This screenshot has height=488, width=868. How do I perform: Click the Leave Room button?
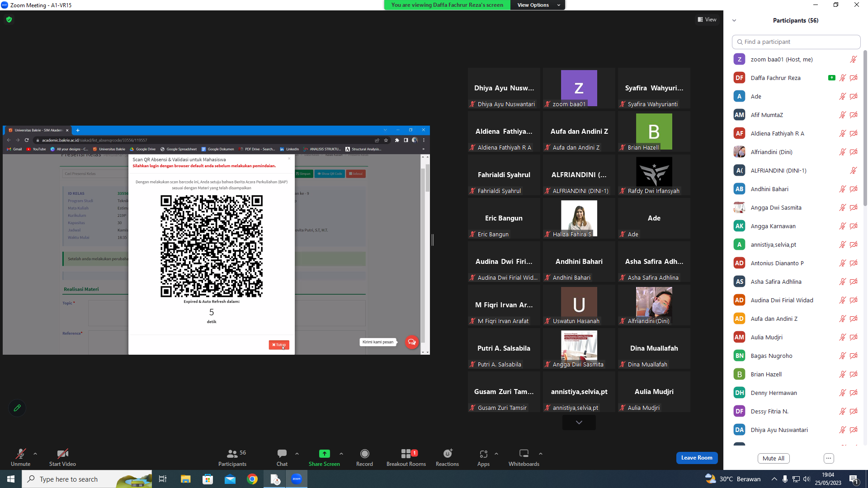coord(697,458)
